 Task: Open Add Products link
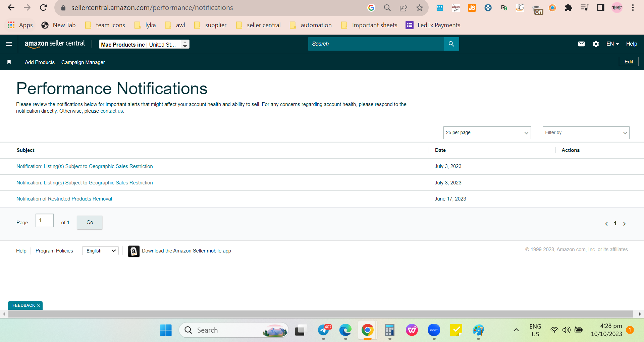(x=40, y=62)
